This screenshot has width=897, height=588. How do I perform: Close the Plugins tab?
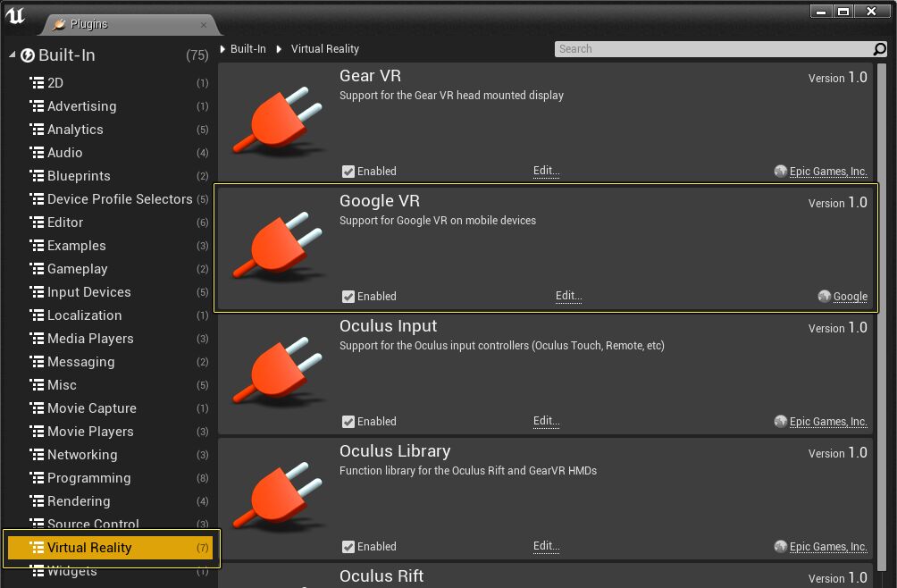click(205, 24)
